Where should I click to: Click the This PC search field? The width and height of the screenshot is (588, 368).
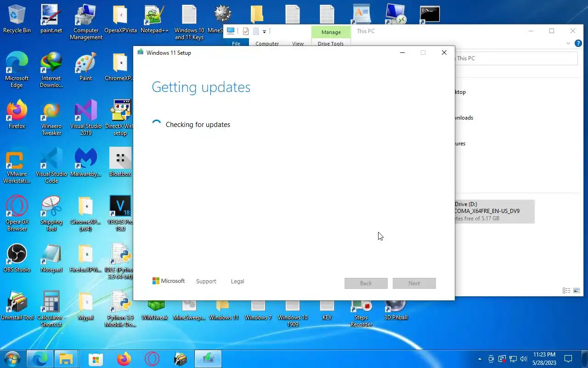click(x=516, y=58)
